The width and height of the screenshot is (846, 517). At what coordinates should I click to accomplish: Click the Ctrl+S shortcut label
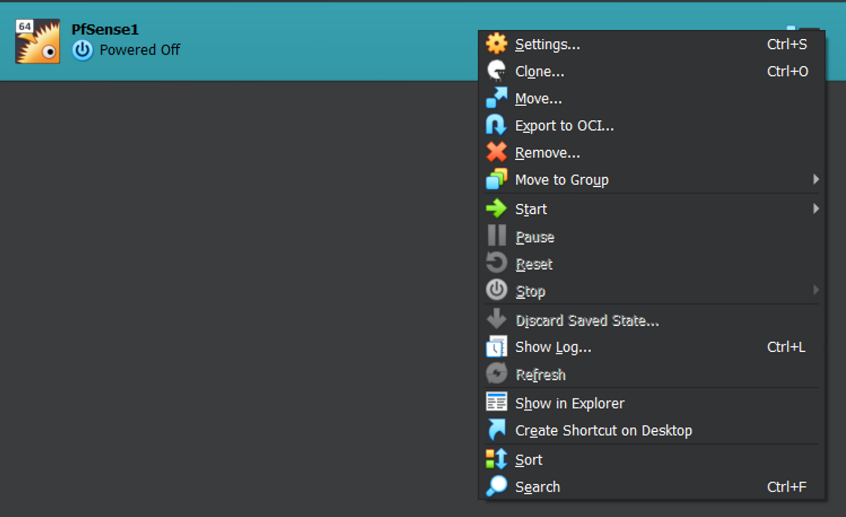pyautogui.click(x=787, y=44)
